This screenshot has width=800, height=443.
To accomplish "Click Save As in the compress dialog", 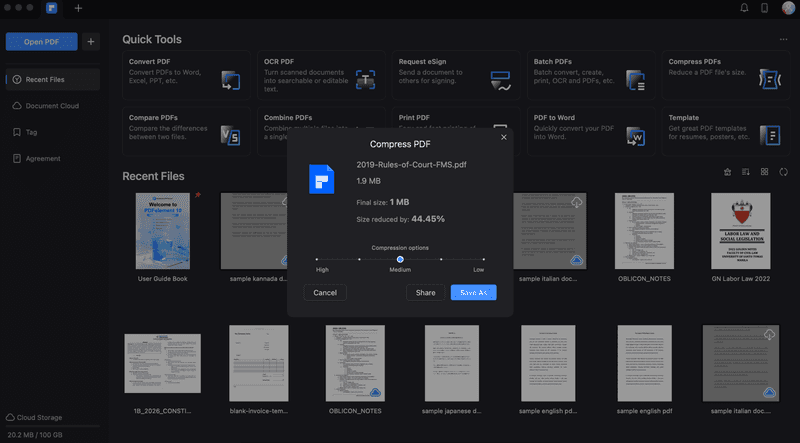I will pos(473,293).
